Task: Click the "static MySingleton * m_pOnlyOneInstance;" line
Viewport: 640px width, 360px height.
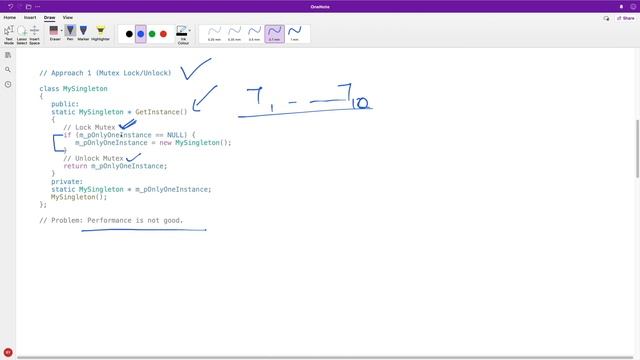Action: tap(131, 189)
